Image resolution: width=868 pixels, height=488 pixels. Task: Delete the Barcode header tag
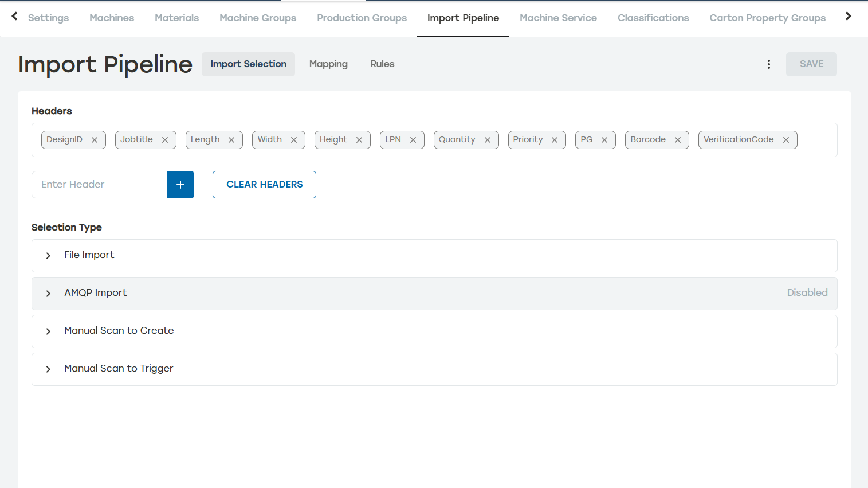click(678, 140)
